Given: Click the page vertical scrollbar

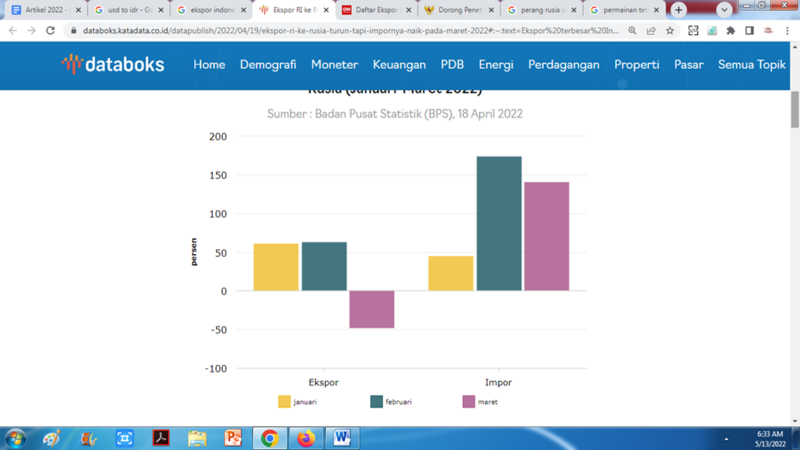Looking at the screenshot, I should (x=794, y=250).
